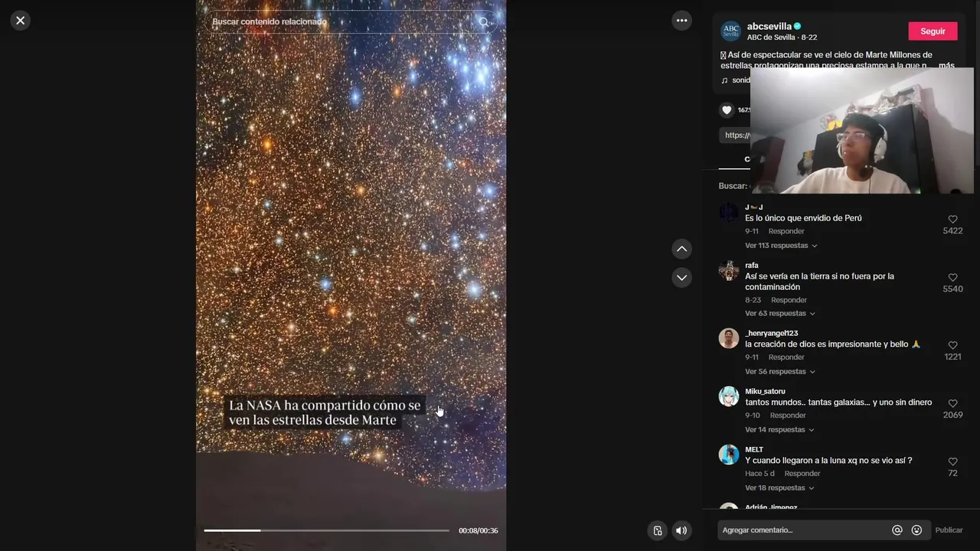This screenshot has width=980, height=551.
Task: Reply to MELT's comment via Responder
Action: pyautogui.click(x=802, y=474)
